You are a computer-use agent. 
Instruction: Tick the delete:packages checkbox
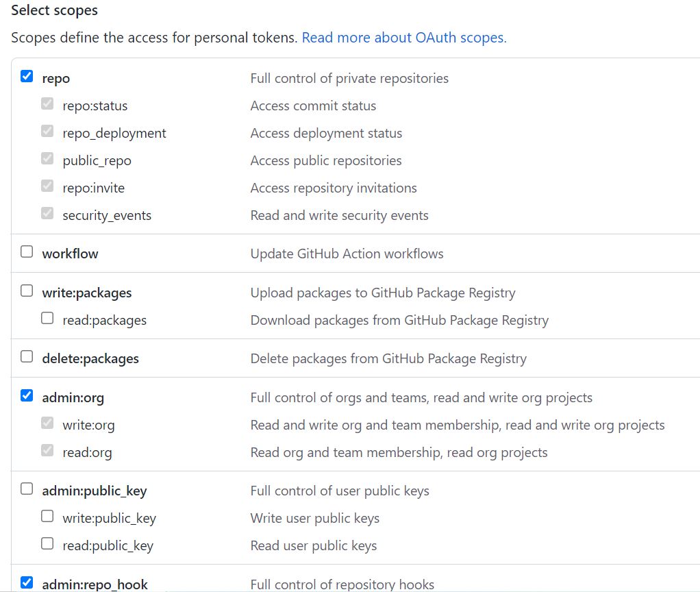click(27, 356)
